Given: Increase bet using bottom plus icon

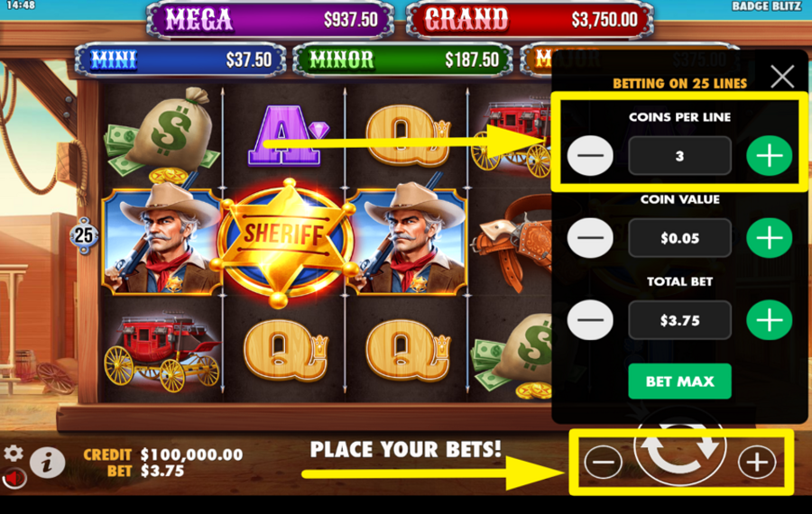Looking at the screenshot, I should [757, 461].
